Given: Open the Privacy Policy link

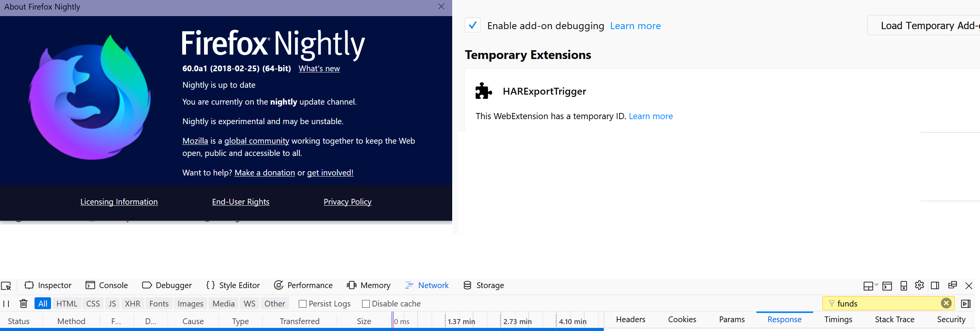Looking at the screenshot, I should tap(348, 202).
